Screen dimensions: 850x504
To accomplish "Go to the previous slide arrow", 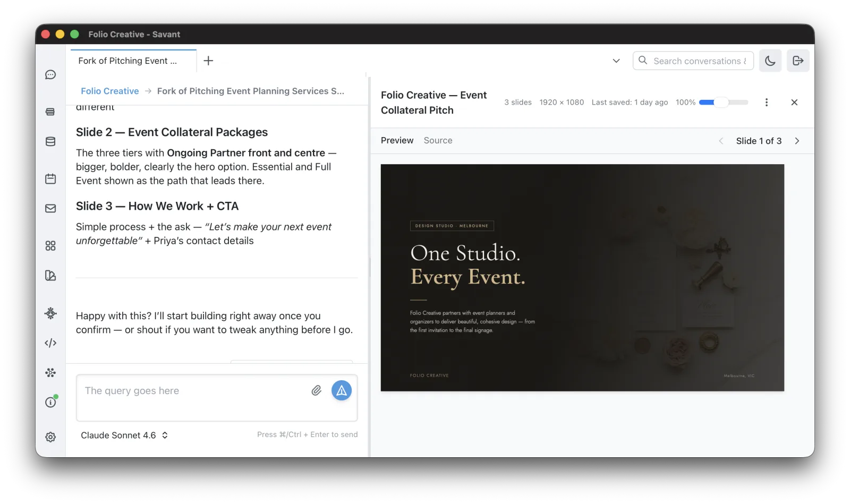I will point(721,141).
